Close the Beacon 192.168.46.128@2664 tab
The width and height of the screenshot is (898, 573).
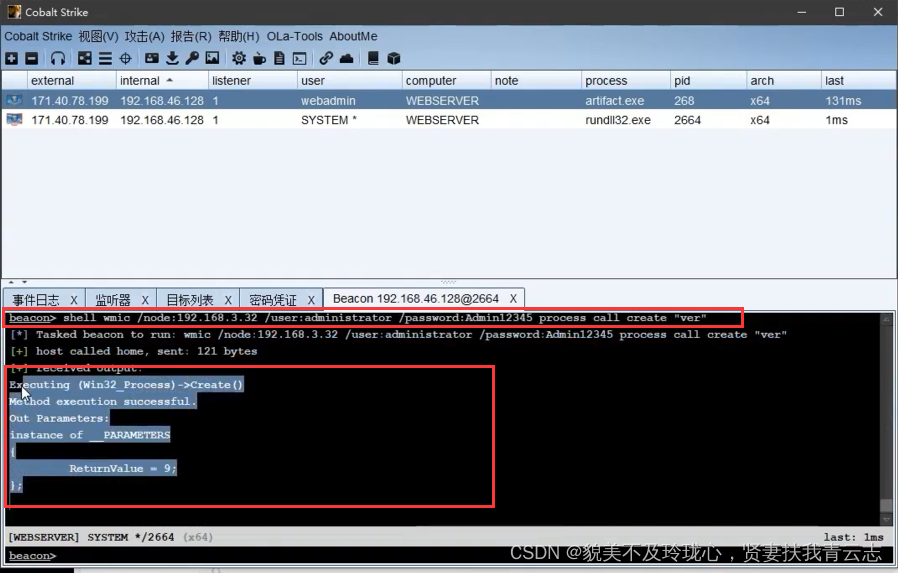513,299
